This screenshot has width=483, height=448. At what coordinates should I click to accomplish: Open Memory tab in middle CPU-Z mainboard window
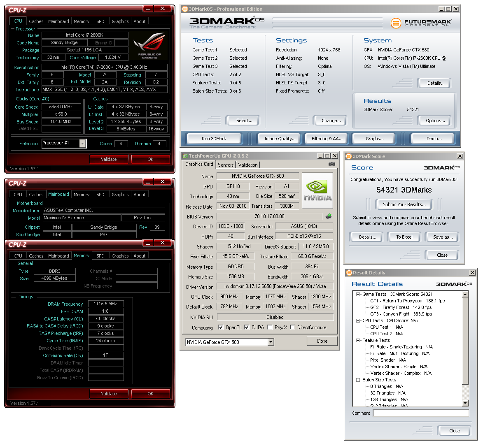point(81,195)
